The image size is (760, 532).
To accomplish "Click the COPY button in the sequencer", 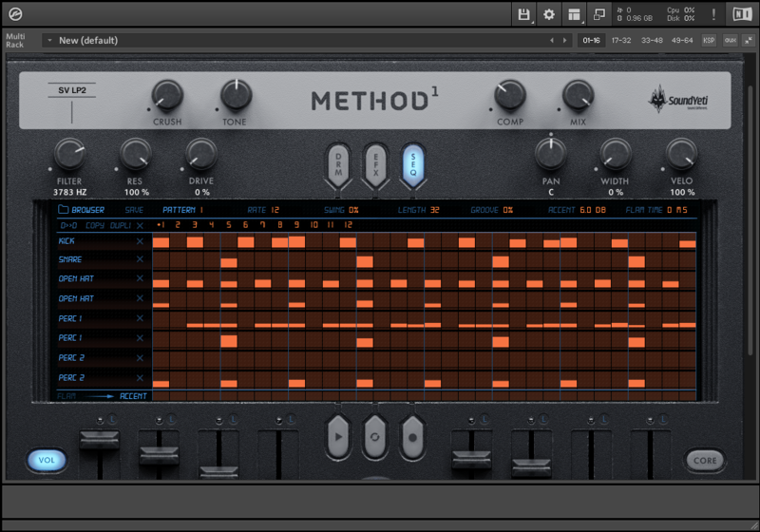I will [95, 226].
